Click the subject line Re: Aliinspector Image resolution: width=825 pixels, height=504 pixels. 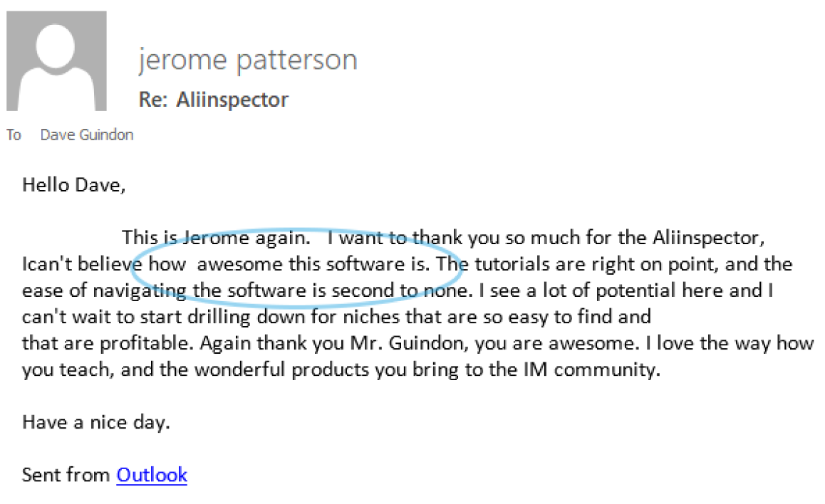[214, 99]
